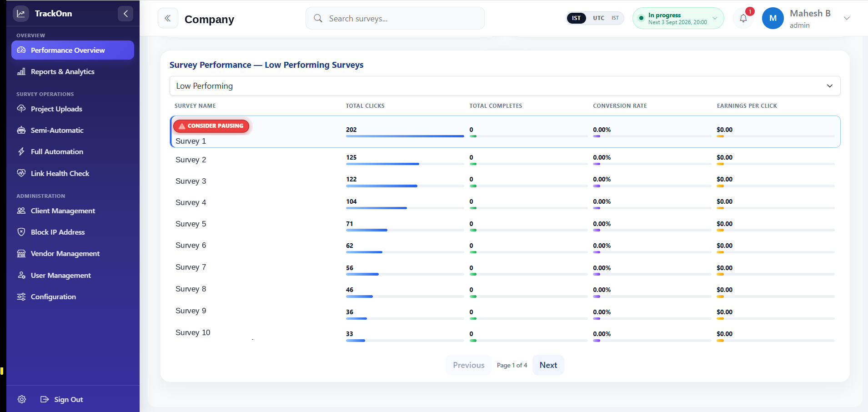The image size is (868, 412).
Task: Select the Survey 5 row name
Action: [x=191, y=224]
